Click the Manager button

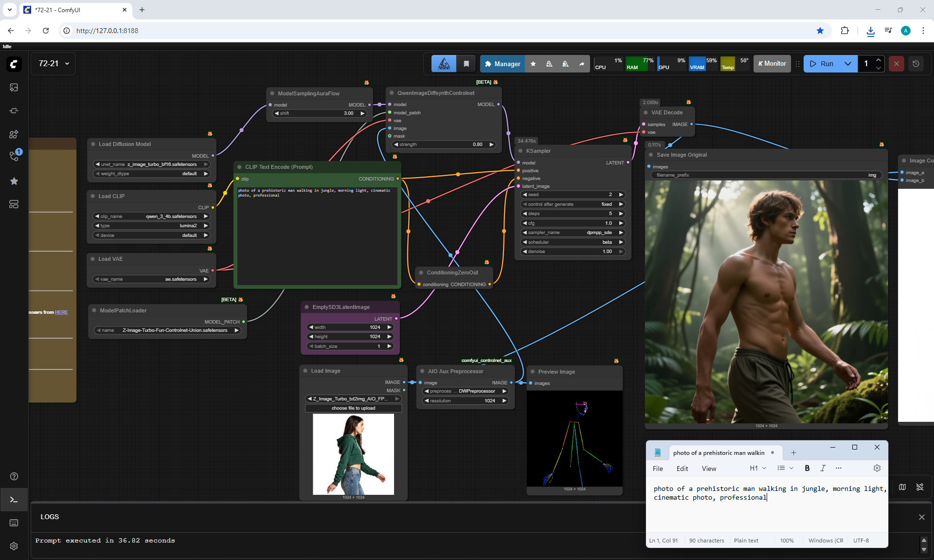[x=502, y=64]
